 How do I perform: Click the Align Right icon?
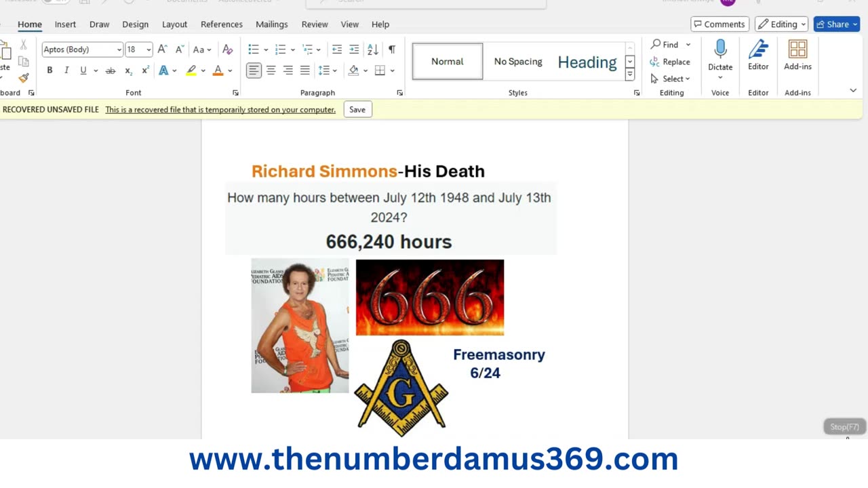(x=288, y=70)
